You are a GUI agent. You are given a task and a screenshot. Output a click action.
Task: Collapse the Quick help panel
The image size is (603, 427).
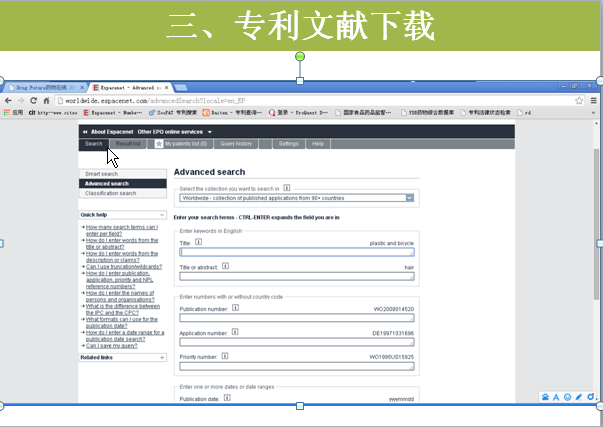point(162,215)
